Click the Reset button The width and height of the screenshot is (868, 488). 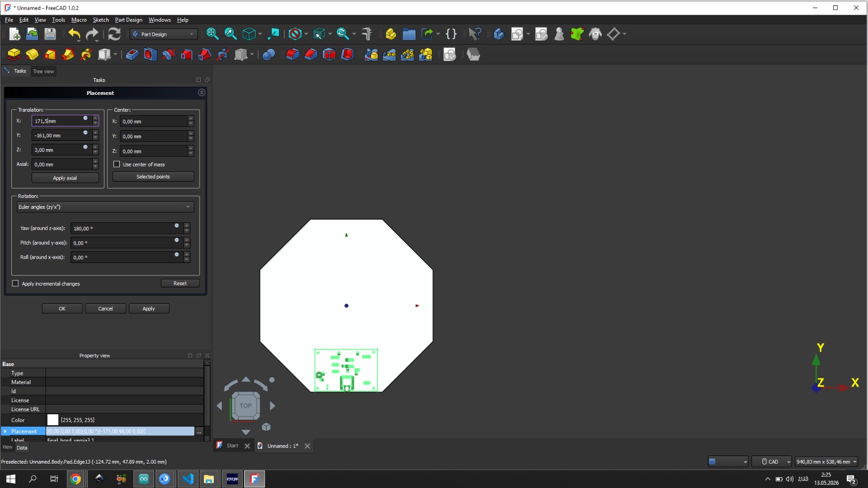click(x=180, y=284)
